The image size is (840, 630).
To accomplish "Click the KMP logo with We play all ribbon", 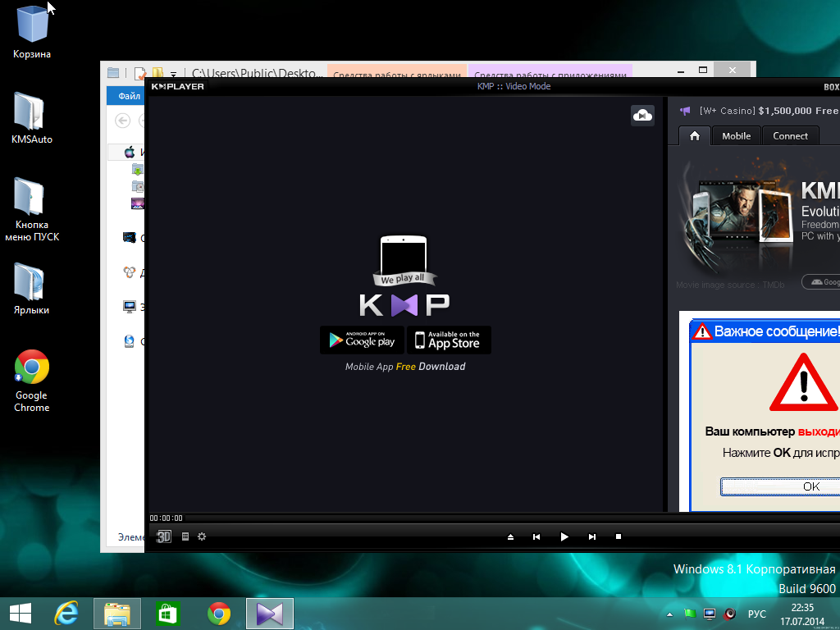I will pyautogui.click(x=404, y=276).
